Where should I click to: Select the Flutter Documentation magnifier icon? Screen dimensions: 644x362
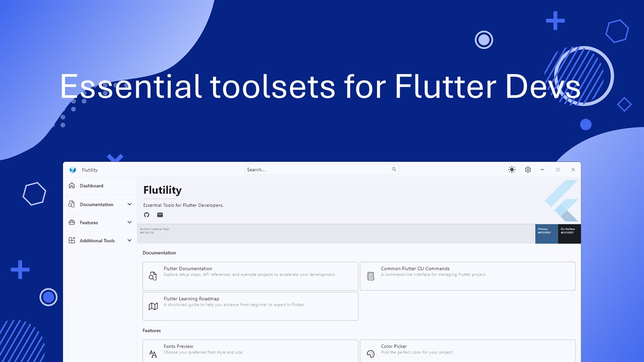coord(152,276)
